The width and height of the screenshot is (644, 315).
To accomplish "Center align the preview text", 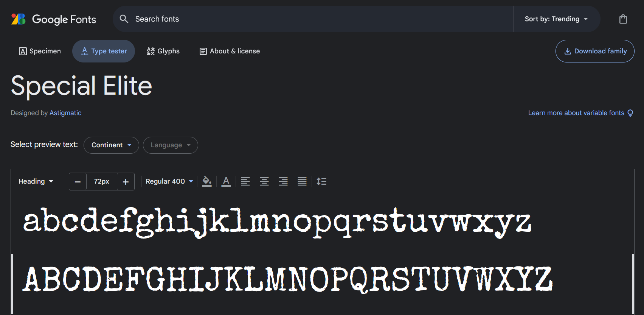I will [x=264, y=181].
